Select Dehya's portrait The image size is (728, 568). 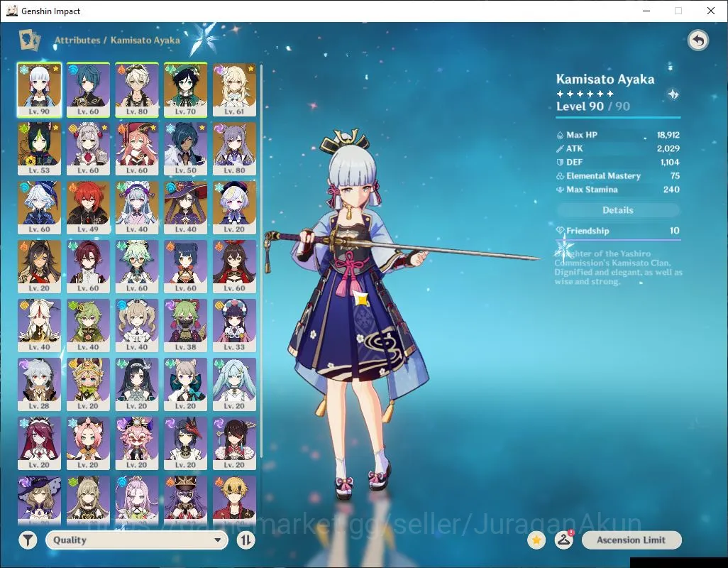pyautogui.click(x=40, y=266)
